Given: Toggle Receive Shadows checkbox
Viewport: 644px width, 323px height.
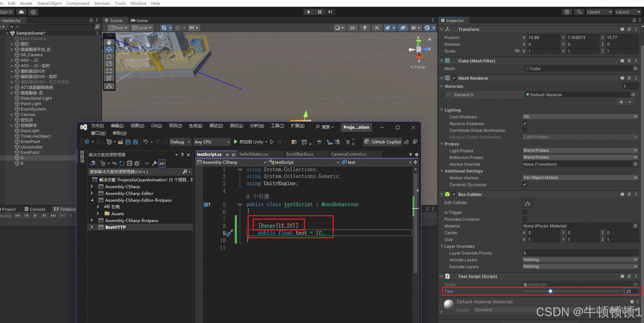Looking at the screenshot, I should coord(525,124).
